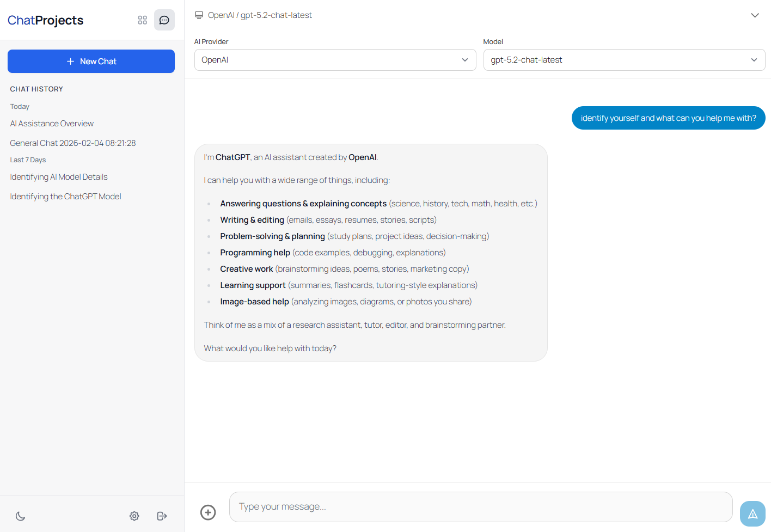Open AI Assistance Overview chat
Screen dimensions: 771x532
[52, 124]
